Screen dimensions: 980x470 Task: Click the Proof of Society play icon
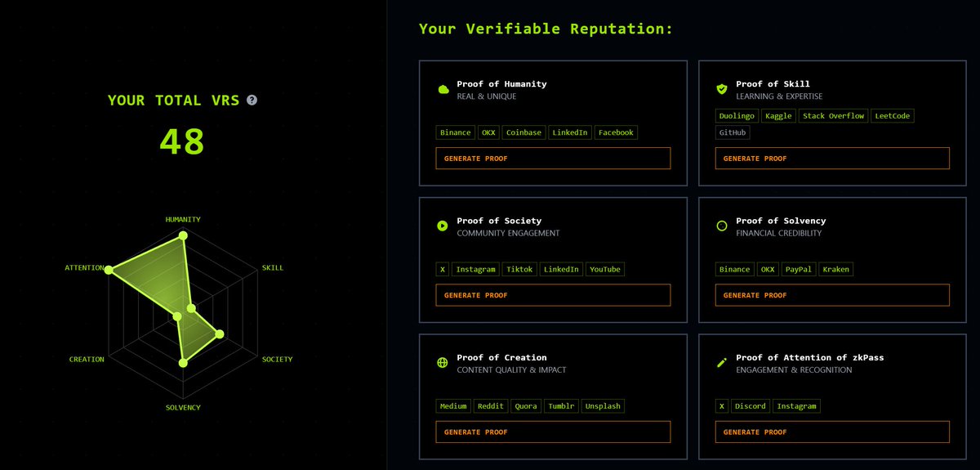point(443,226)
